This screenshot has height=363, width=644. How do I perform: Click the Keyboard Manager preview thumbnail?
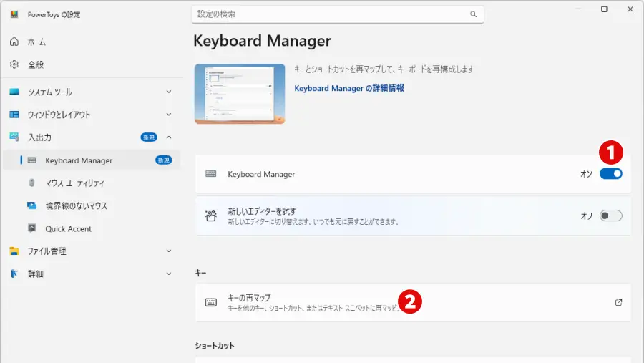(240, 94)
